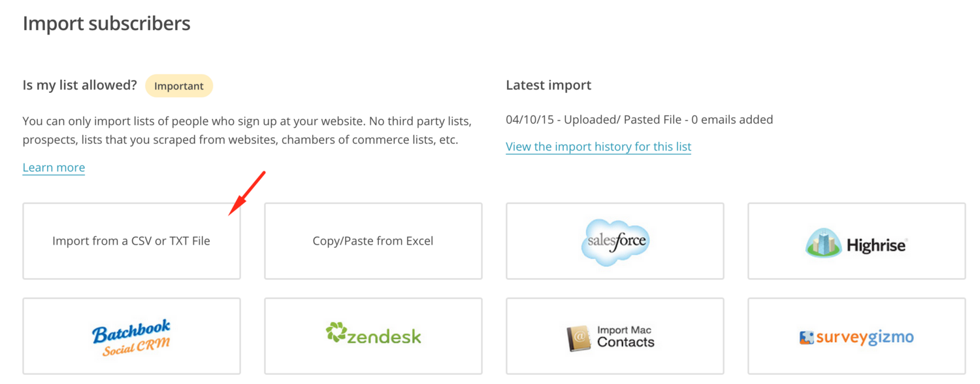980x384 pixels.
Task: Click the 04/10/15 Uploaded/Pasted File entry
Action: (x=639, y=120)
